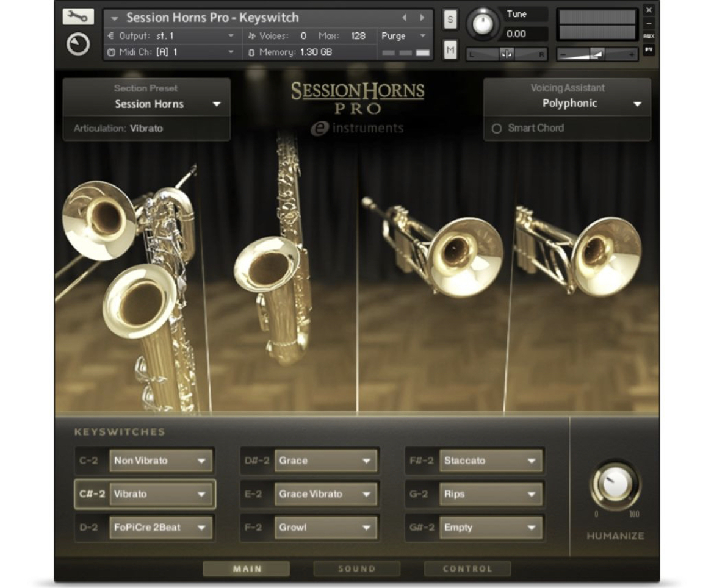Open the E-2 Grace Vibrato dropdown
This screenshot has width=714, height=588.
(x=326, y=494)
